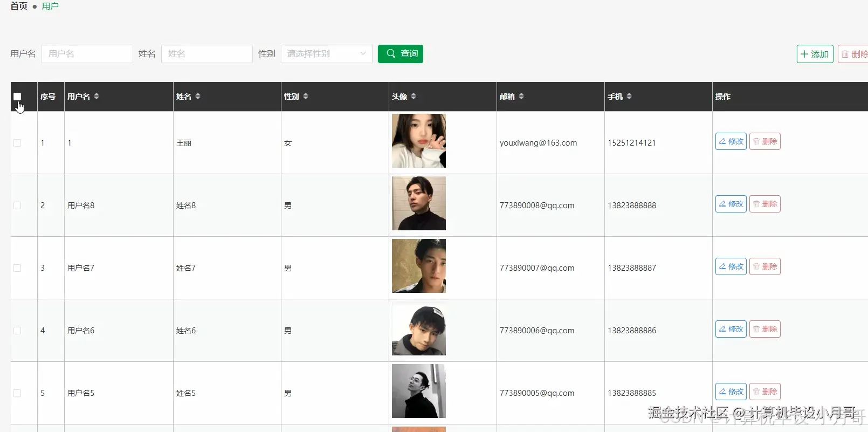Sort by 用户名 column sort arrows
868x432 pixels.
(x=97, y=96)
